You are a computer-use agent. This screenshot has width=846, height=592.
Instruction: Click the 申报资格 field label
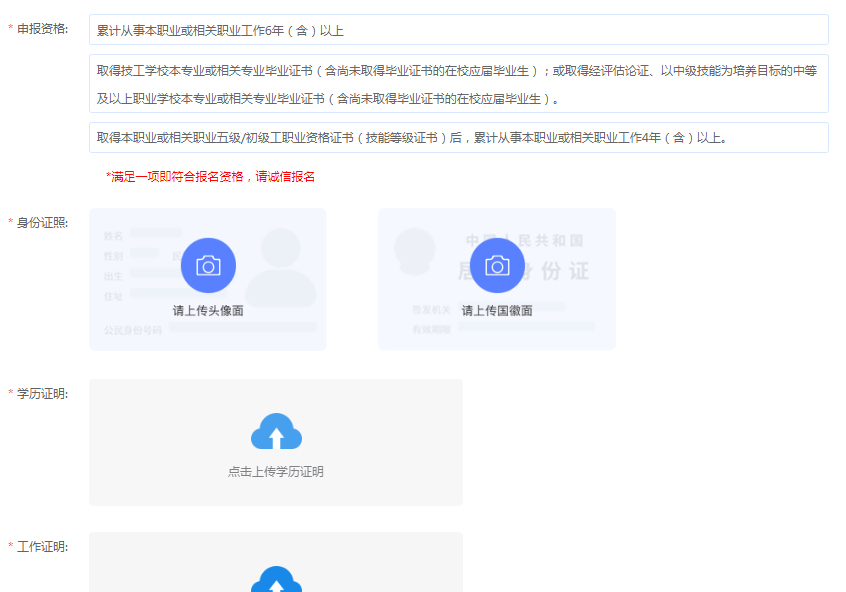pos(42,29)
